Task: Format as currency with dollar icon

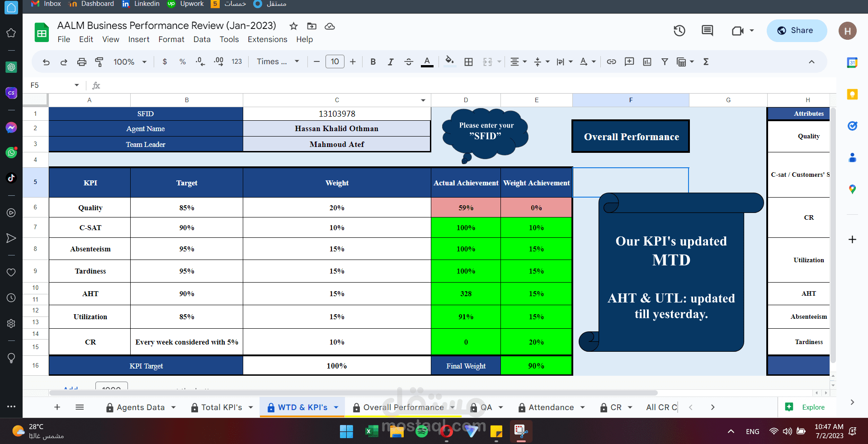Action: pos(165,62)
